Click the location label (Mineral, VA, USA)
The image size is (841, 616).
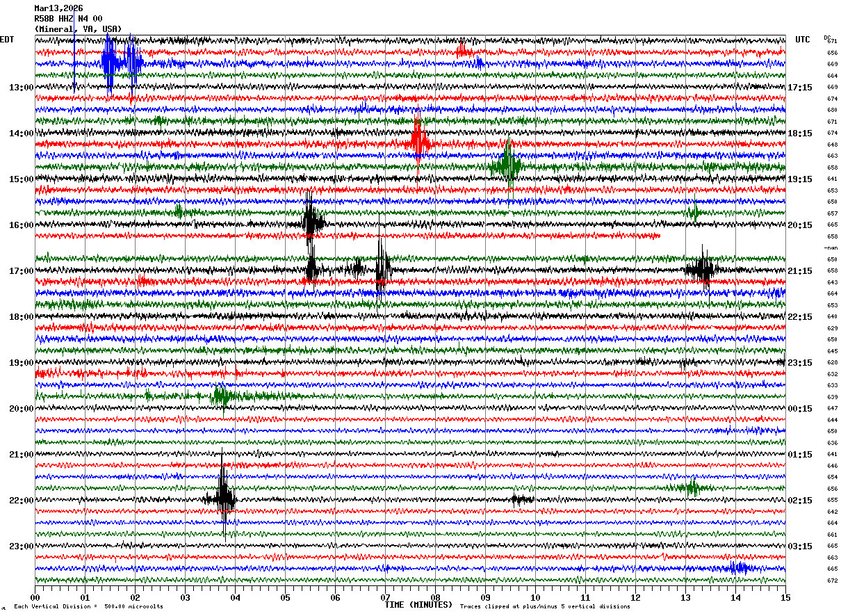click(x=78, y=29)
